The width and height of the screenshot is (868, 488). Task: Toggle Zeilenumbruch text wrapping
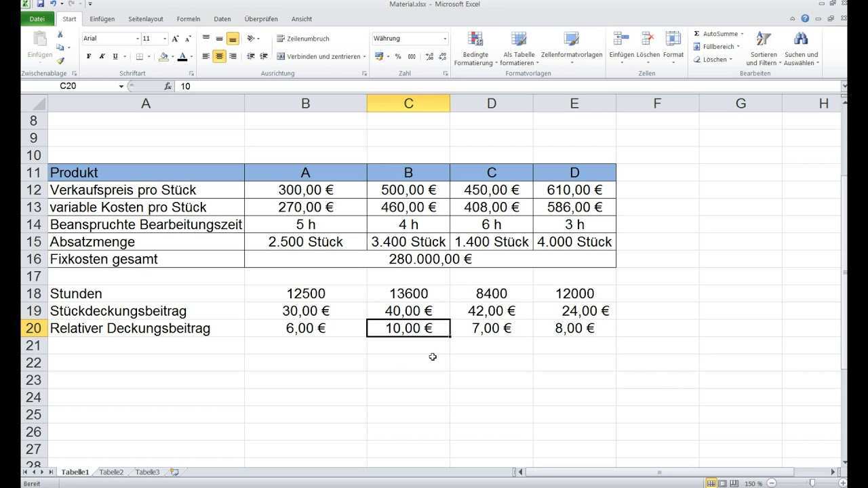click(302, 39)
